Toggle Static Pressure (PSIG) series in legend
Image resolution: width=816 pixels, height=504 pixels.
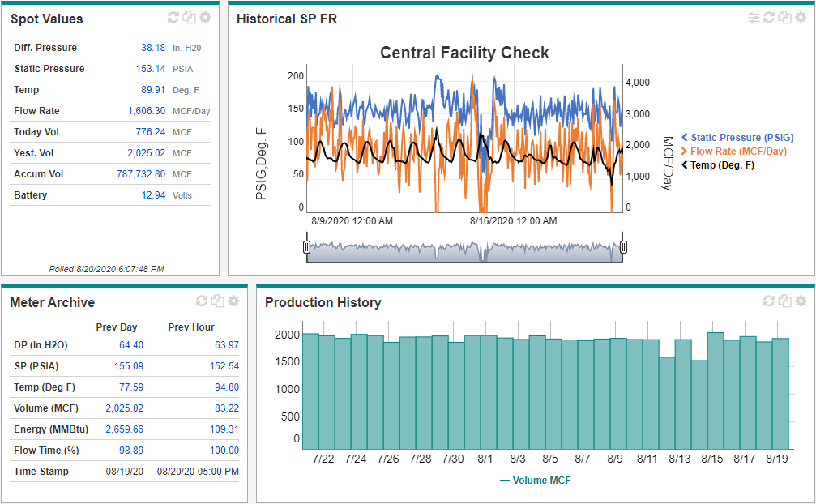click(x=741, y=138)
